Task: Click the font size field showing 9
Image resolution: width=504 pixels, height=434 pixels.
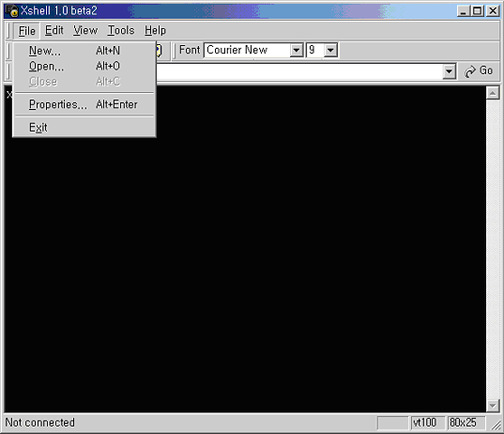Action: click(x=314, y=50)
